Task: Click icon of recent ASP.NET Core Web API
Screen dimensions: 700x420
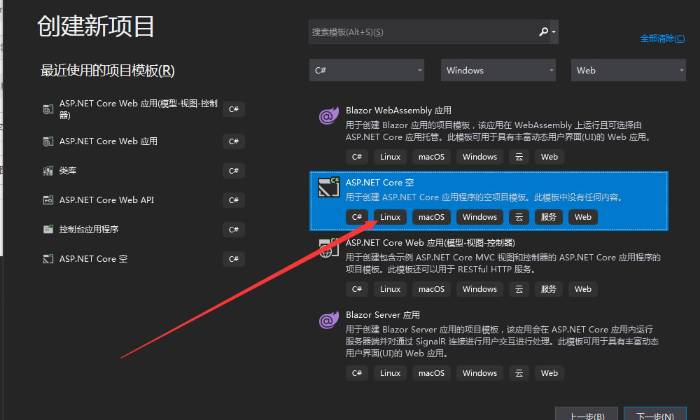Action: 48,200
